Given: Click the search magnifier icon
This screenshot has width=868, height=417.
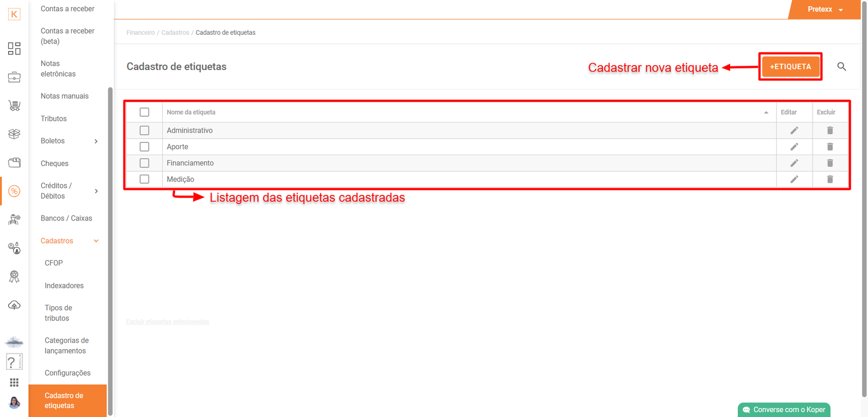Looking at the screenshot, I should coord(841,67).
